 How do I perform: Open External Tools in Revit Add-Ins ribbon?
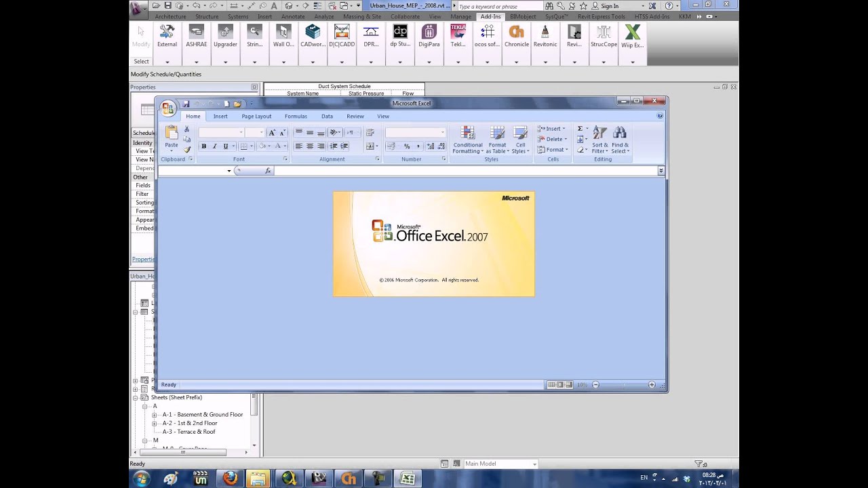point(167,37)
